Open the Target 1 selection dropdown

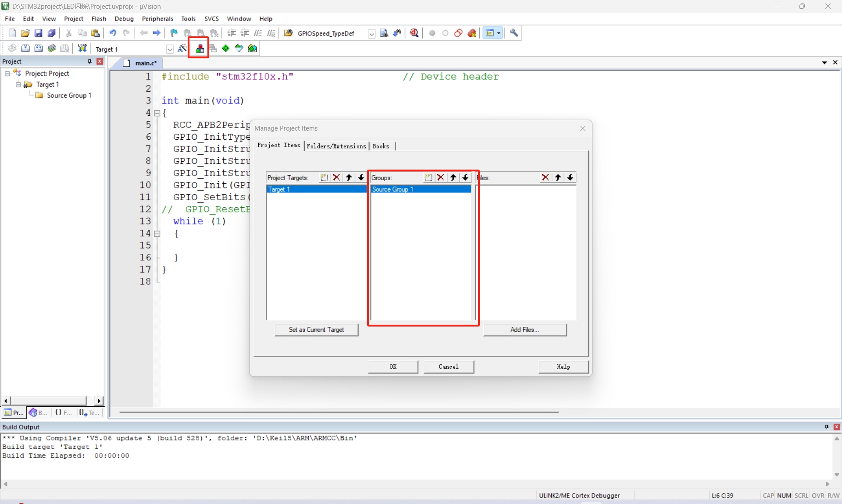[170, 49]
